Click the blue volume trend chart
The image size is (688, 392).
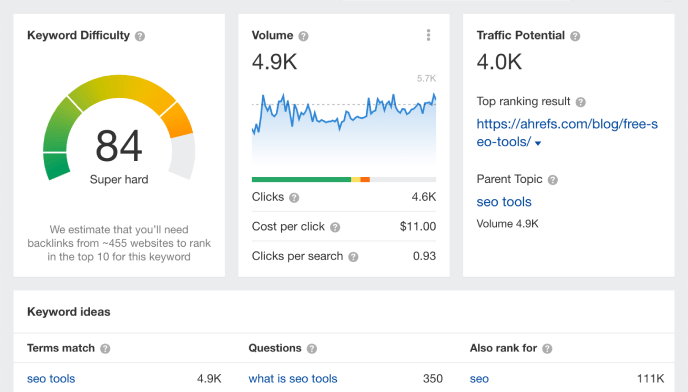pyautogui.click(x=344, y=127)
